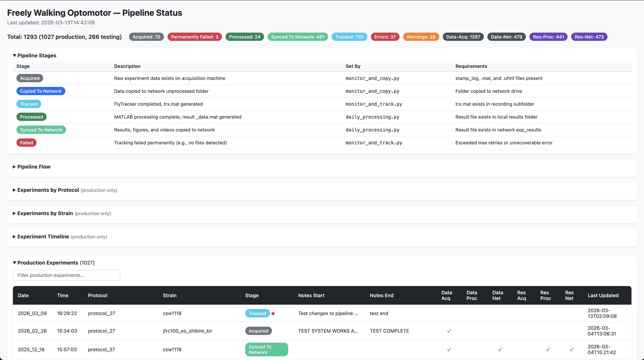The width and height of the screenshot is (644, 360).
Task: Click the Errors: 37 badge
Action: pyautogui.click(x=385, y=37)
